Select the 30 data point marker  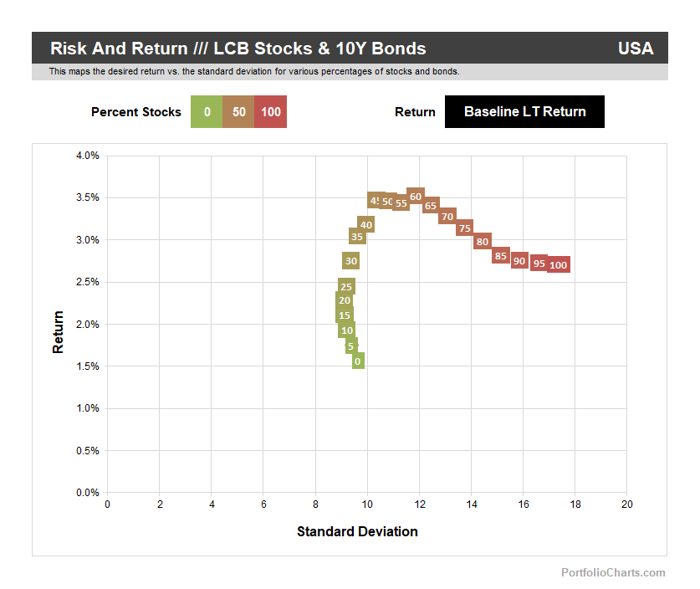click(351, 261)
